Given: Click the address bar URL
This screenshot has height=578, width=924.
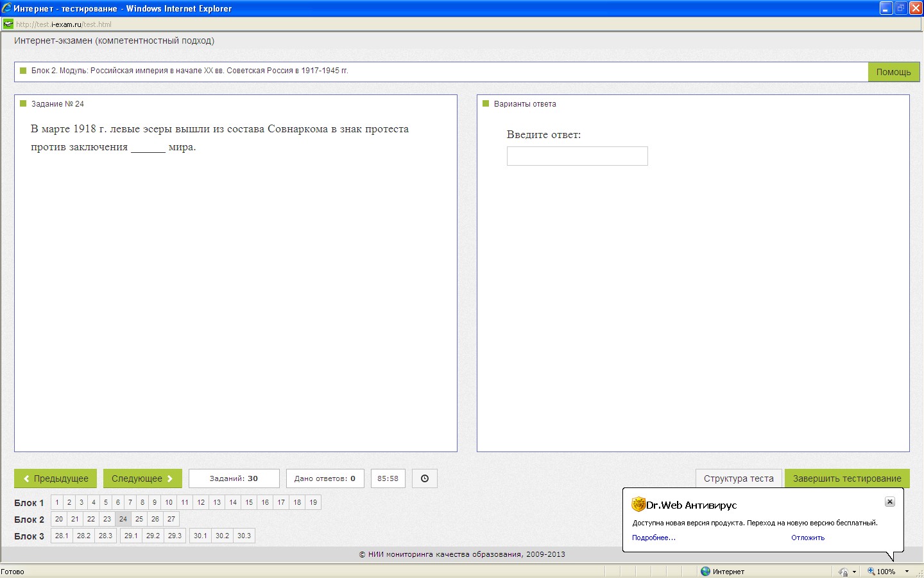Looking at the screenshot, I should pyautogui.click(x=64, y=24).
